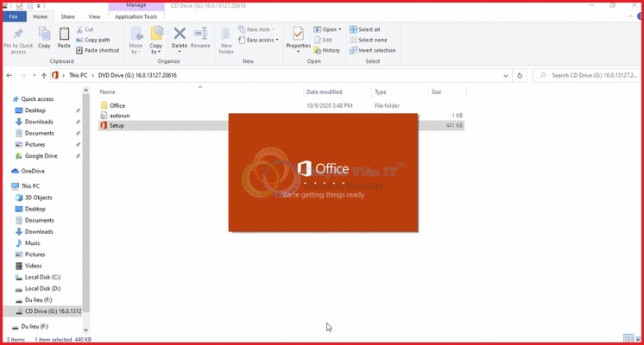Click the Forward navigation arrow

[x=23, y=76]
